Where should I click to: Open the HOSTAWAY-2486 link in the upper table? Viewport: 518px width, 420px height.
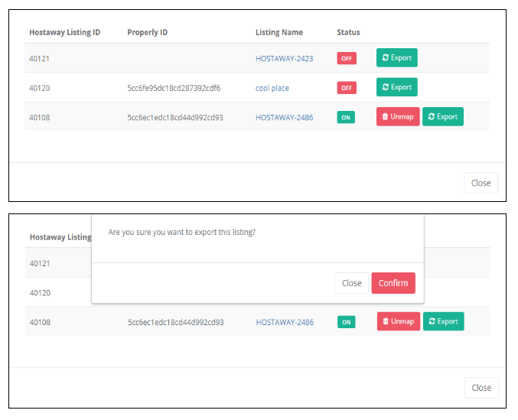[x=284, y=118]
